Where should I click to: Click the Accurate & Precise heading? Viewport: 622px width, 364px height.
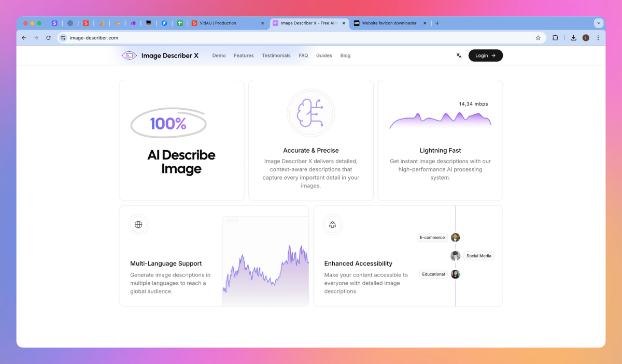tap(311, 151)
